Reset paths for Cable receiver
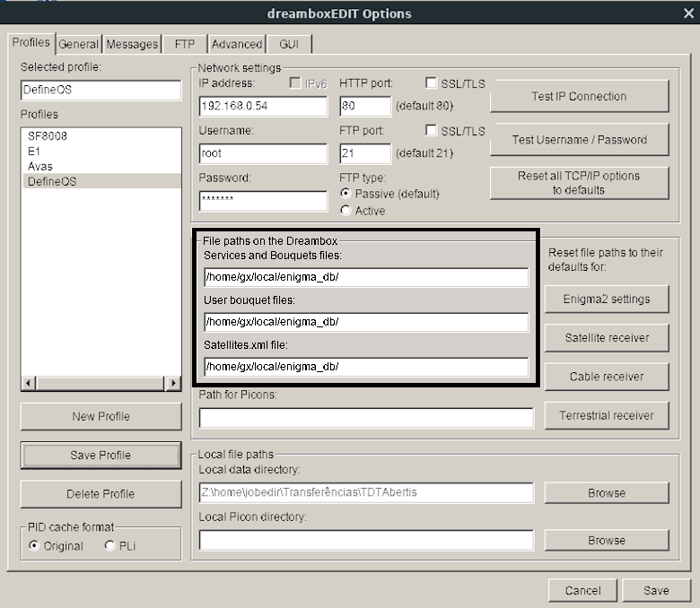The height and width of the screenshot is (608, 700). tap(607, 377)
